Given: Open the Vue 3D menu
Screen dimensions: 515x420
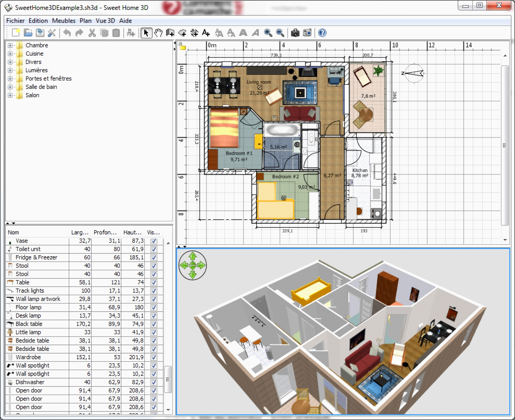Looking at the screenshot, I should click(x=105, y=21).
